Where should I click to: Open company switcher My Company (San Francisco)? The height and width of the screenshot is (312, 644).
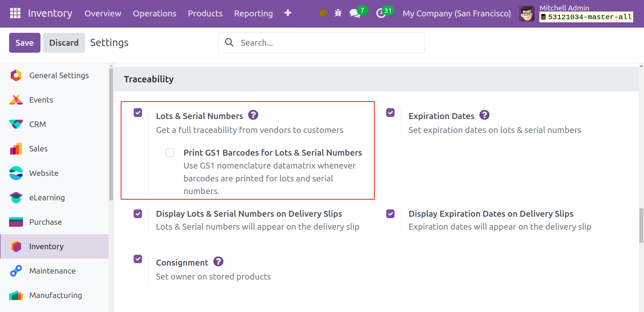[x=456, y=13]
